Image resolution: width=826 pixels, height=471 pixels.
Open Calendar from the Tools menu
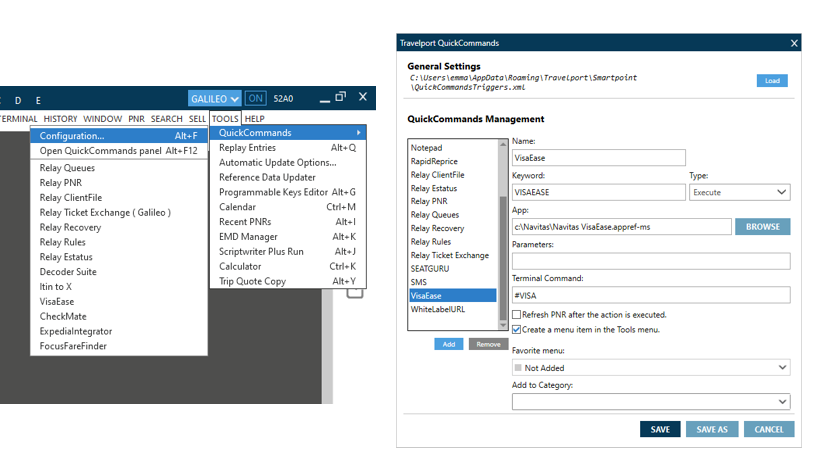(288, 207)
